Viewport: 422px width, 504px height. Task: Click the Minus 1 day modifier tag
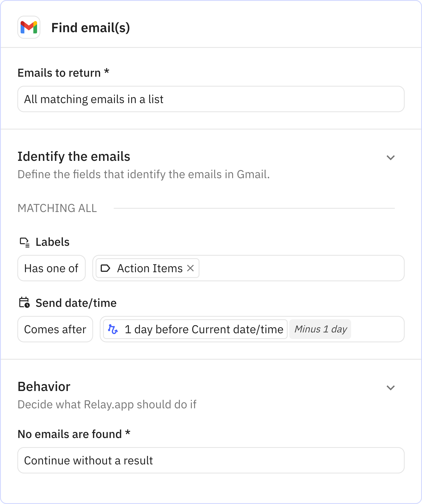[320, 329]
